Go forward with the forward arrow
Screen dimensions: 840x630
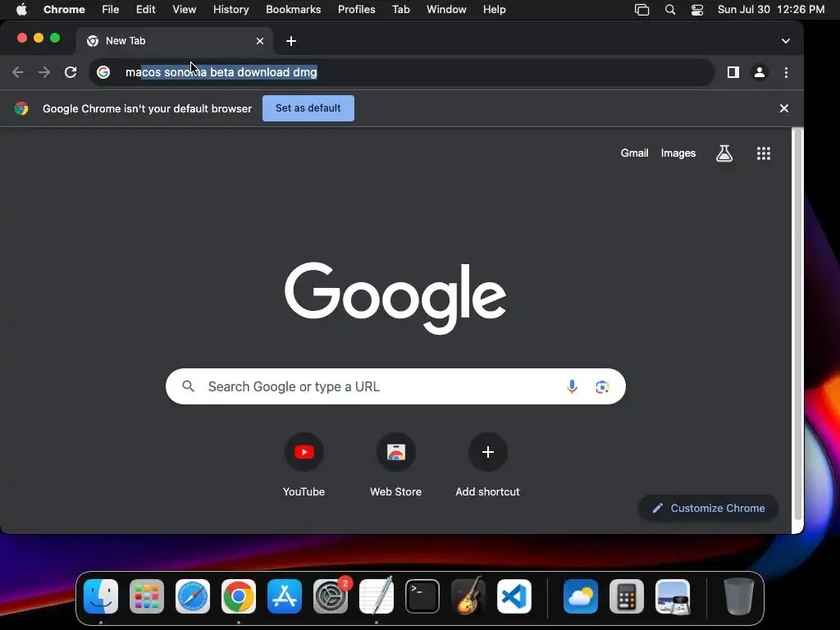pos(44,72)
